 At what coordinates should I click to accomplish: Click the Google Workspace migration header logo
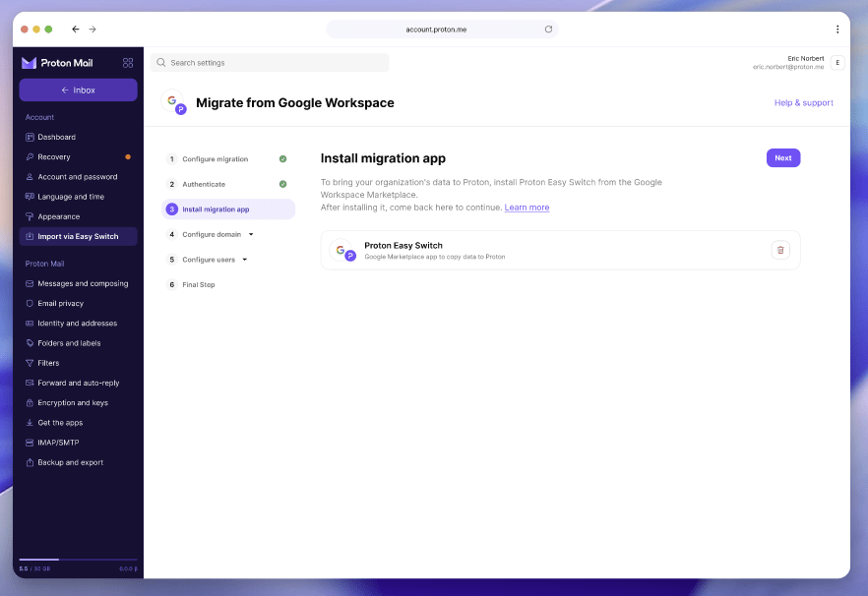coord(174,102)
